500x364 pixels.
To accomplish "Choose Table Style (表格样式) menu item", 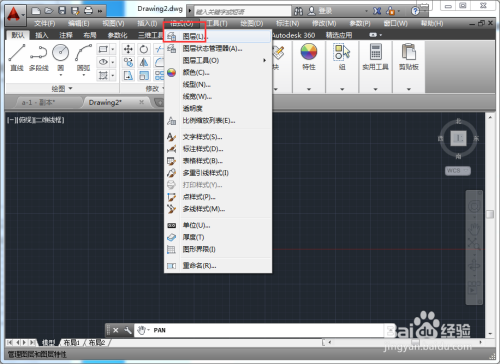I will (218, 161).
